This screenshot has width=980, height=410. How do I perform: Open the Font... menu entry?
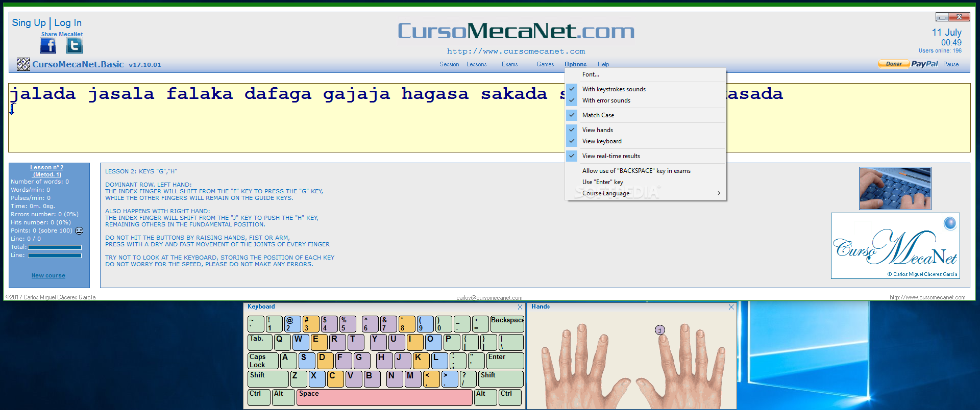tap(645, 74)
